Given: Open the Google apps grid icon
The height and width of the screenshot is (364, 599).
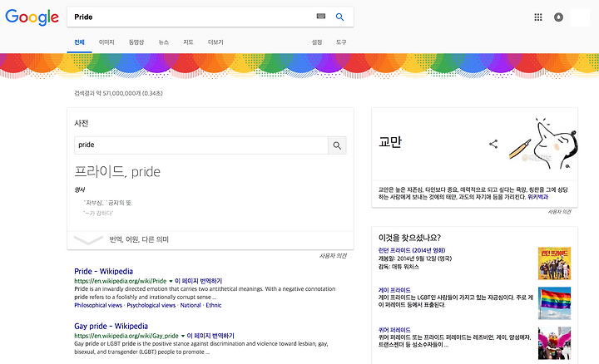Looking at the screenshot, I should pos(538,17).
